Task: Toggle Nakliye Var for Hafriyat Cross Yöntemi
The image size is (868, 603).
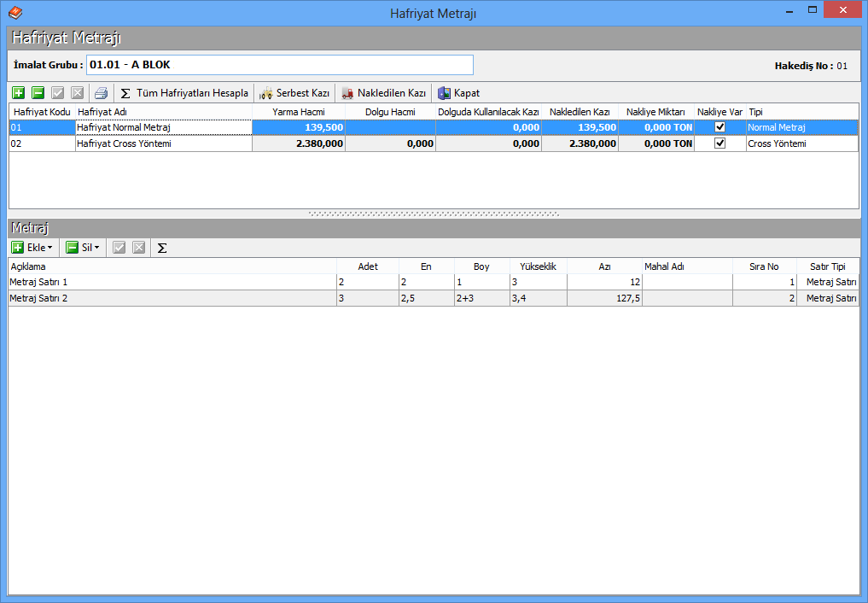Action: point(719,143)
